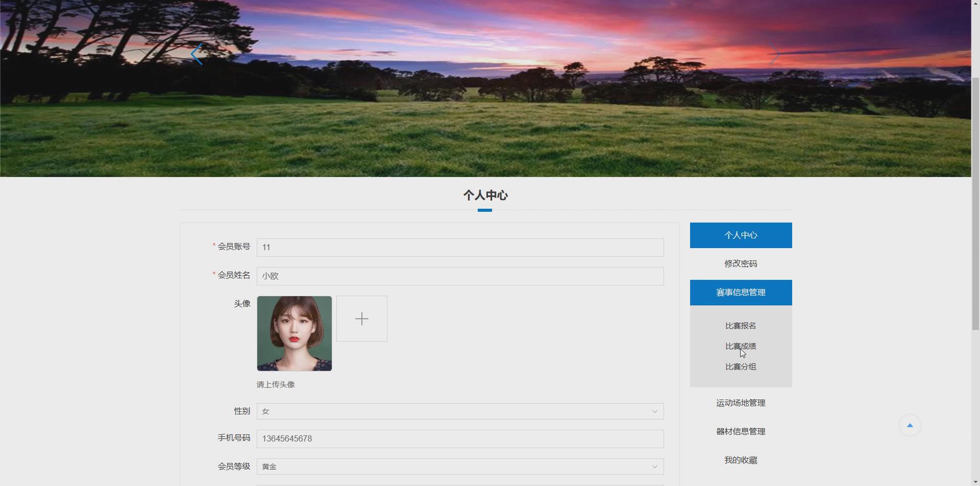
Task: Click the carousel previous arrow
Action: pos(197,53)
